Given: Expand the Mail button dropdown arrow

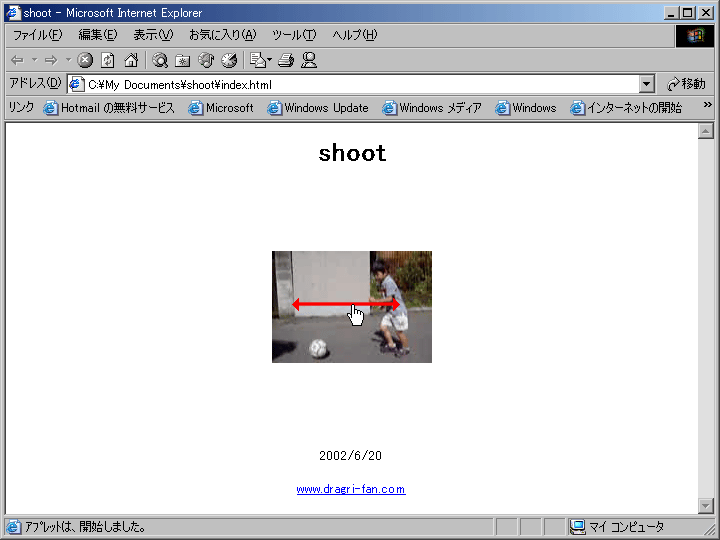Looking at the screenshot, I should (x=270, y=60).
